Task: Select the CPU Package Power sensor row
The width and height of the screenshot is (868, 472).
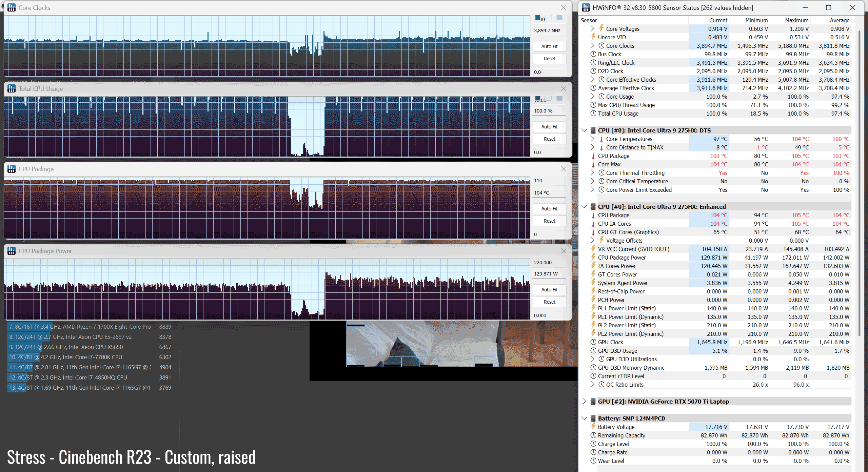Action: 622,258
